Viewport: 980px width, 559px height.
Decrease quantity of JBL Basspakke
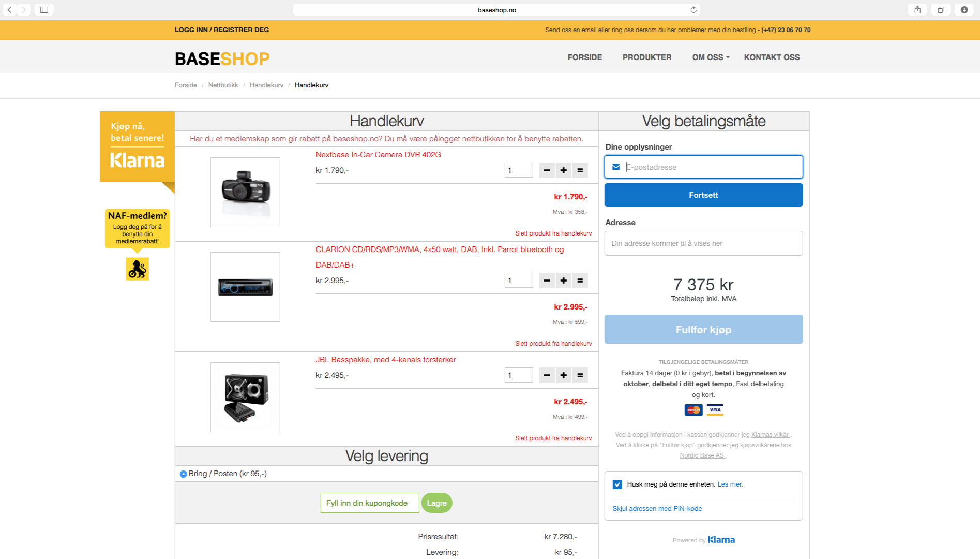[547, 375]
